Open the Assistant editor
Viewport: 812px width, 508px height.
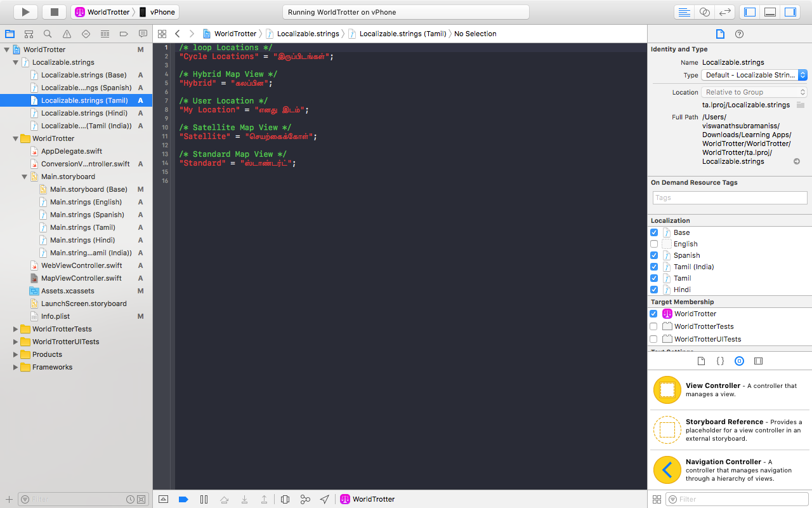[x=704, y=12]
